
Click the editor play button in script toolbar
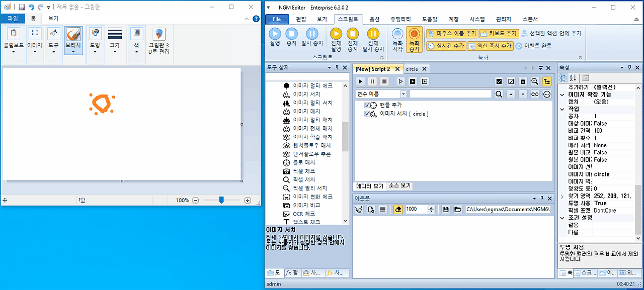click(x=360, y=81)
